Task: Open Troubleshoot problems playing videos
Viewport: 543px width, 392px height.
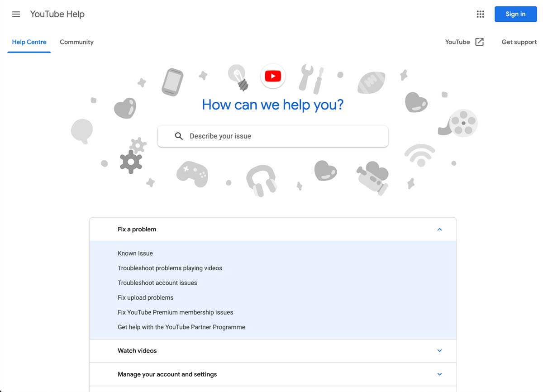Action: pos(170,268)
